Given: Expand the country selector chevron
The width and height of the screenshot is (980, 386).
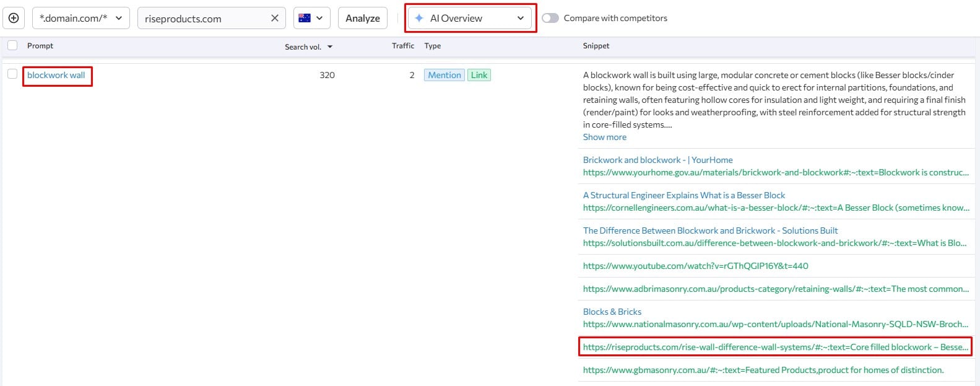Looking at the screenshot, I should [x=319, y=18].
